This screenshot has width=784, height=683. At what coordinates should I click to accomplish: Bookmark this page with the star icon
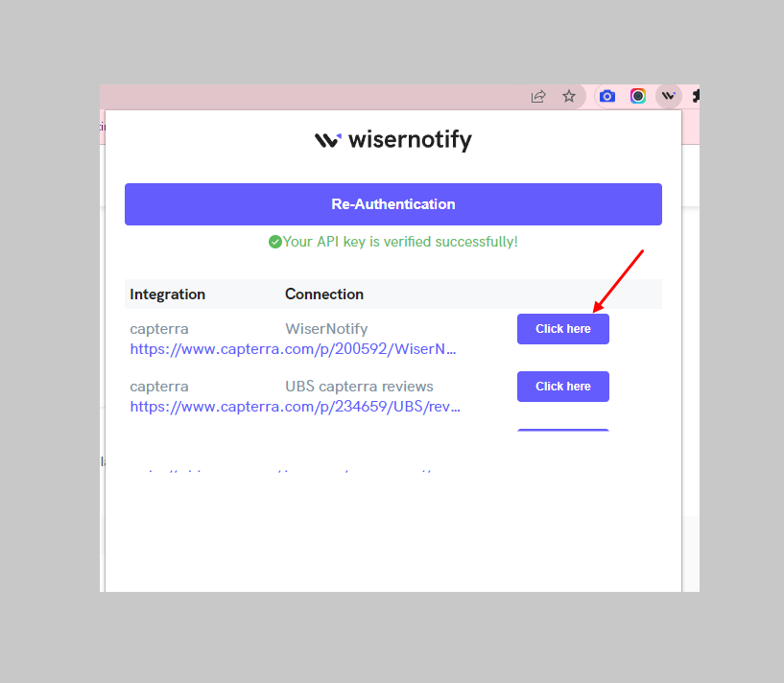[x=568, y=96]
